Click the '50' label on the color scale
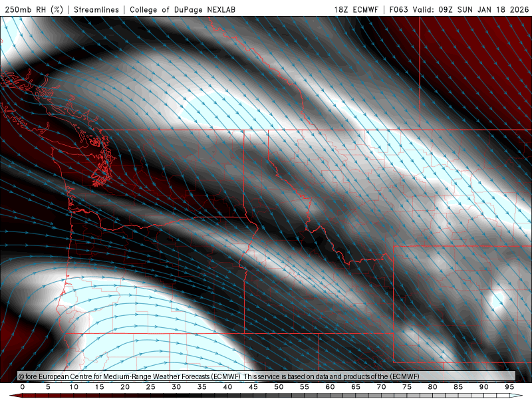Screen dimensions: 532x399 (279, 387)
